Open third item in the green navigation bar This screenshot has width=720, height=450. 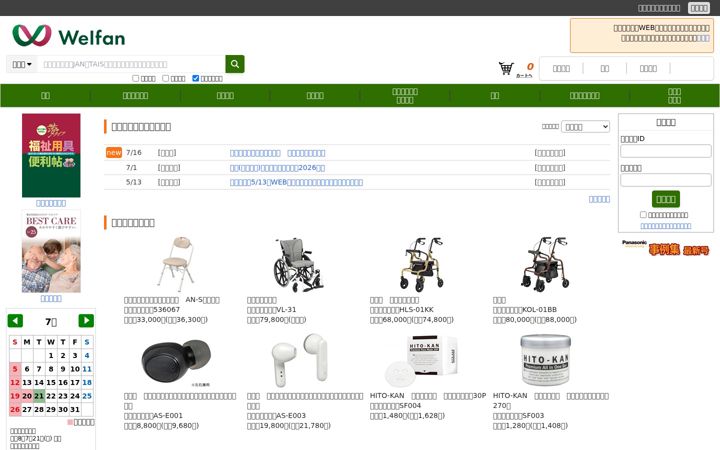(225, 96)
